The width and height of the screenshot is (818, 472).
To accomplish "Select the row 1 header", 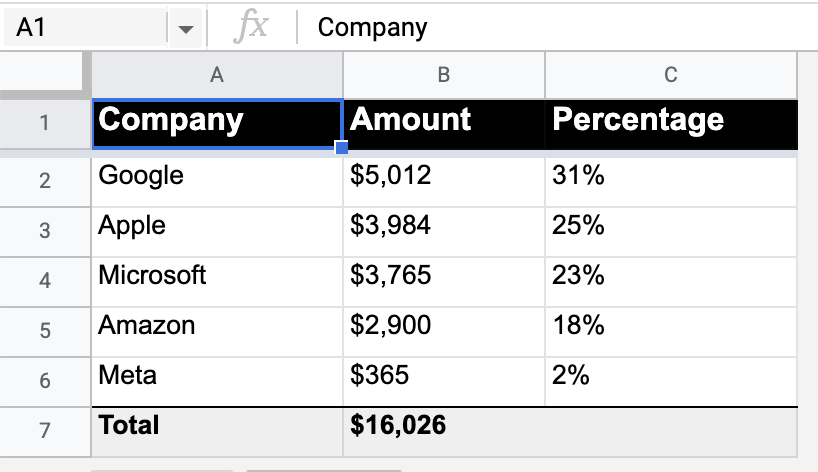I will click(x=45, y=124).
